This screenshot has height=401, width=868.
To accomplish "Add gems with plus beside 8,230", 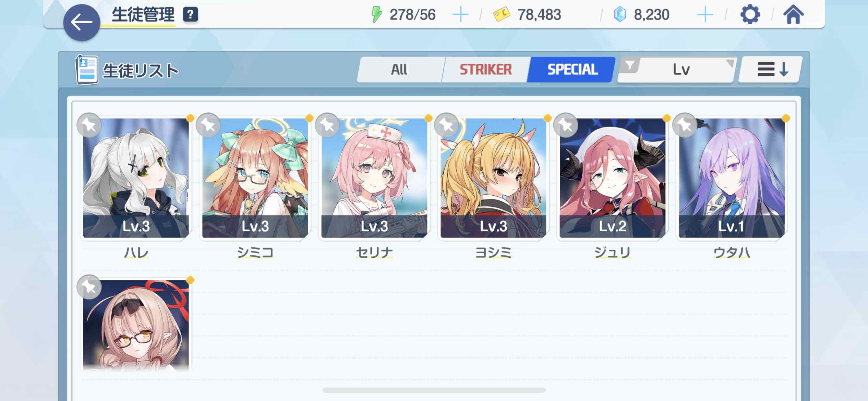I will coord(705,15).
